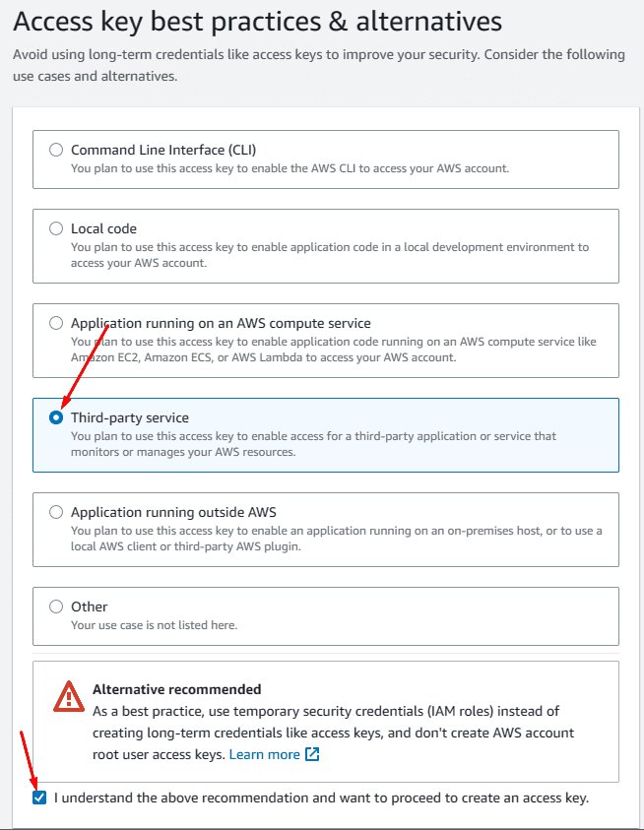Select Application running on an AWS compute service
The width and height of the screenshot is (644, 830).
click(56, 322)
